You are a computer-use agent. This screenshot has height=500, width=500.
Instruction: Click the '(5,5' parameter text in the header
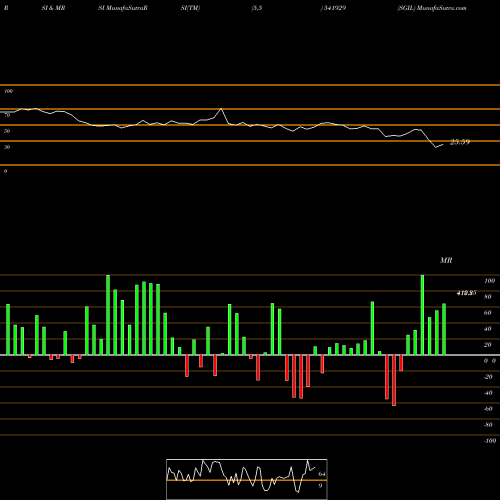pos(256,8)
